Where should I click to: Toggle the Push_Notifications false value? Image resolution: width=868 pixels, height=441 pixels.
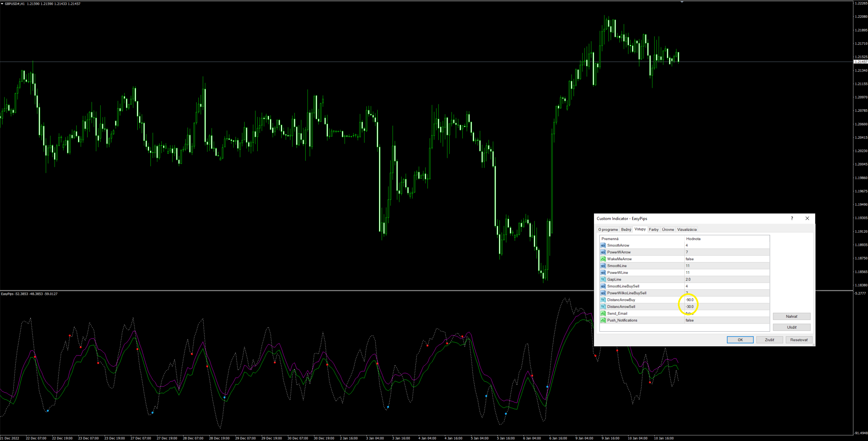pyautogui.click(x=690, y=320)
